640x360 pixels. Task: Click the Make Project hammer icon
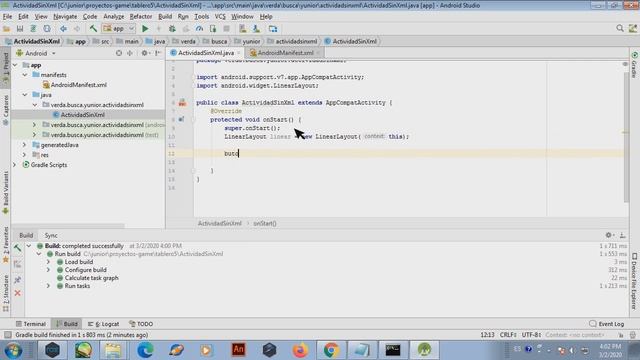[x=93, y=29]
